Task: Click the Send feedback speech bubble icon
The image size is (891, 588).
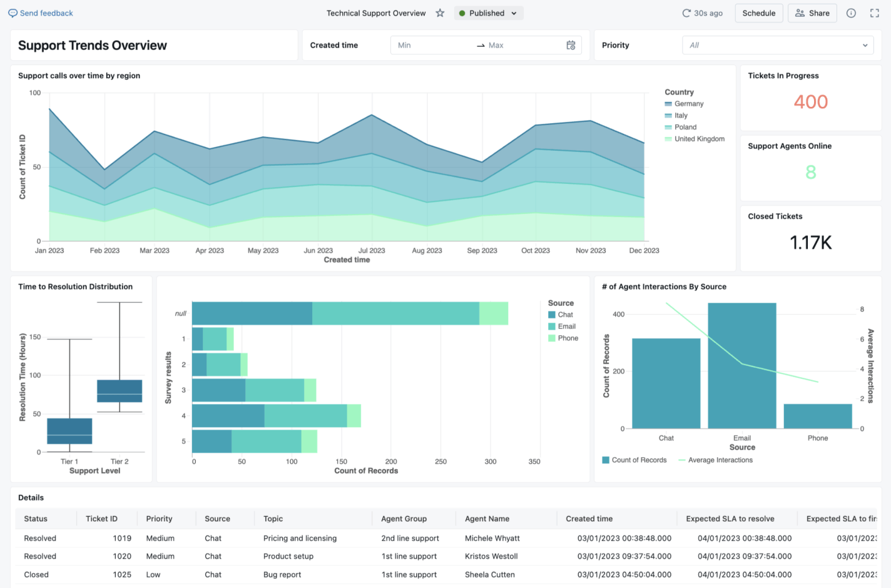Action: point(13,13)
